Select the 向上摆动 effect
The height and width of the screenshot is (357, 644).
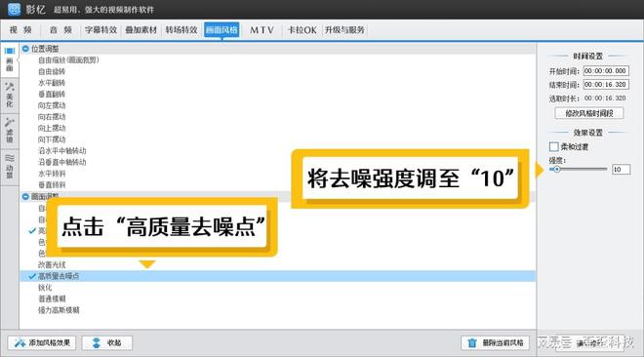tap(52, 128)
